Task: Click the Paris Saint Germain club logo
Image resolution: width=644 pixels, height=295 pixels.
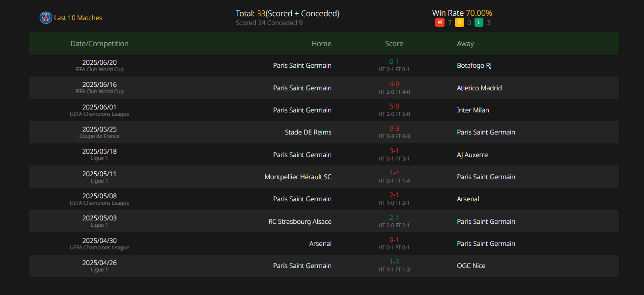Action: coord(46,18)
